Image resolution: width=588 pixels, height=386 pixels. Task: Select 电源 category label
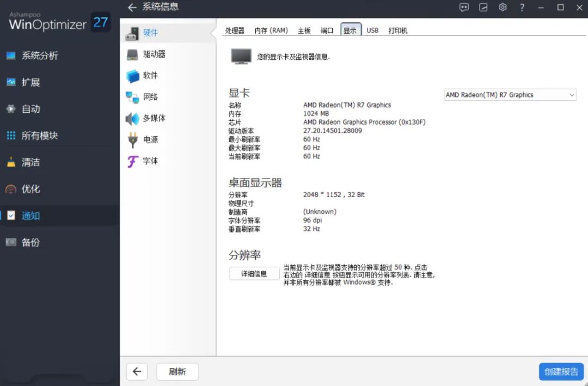150,139
